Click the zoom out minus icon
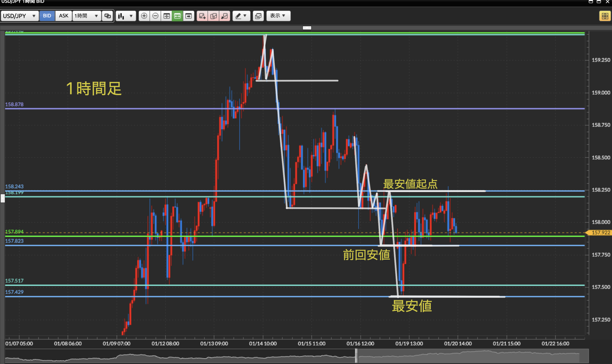This screenshot has height=364, width=612. point(155,16)
